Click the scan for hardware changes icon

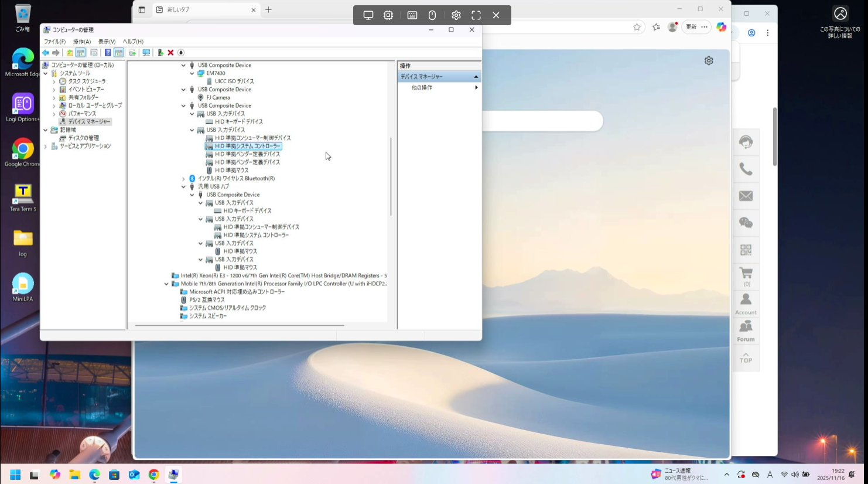click(146, 53)
